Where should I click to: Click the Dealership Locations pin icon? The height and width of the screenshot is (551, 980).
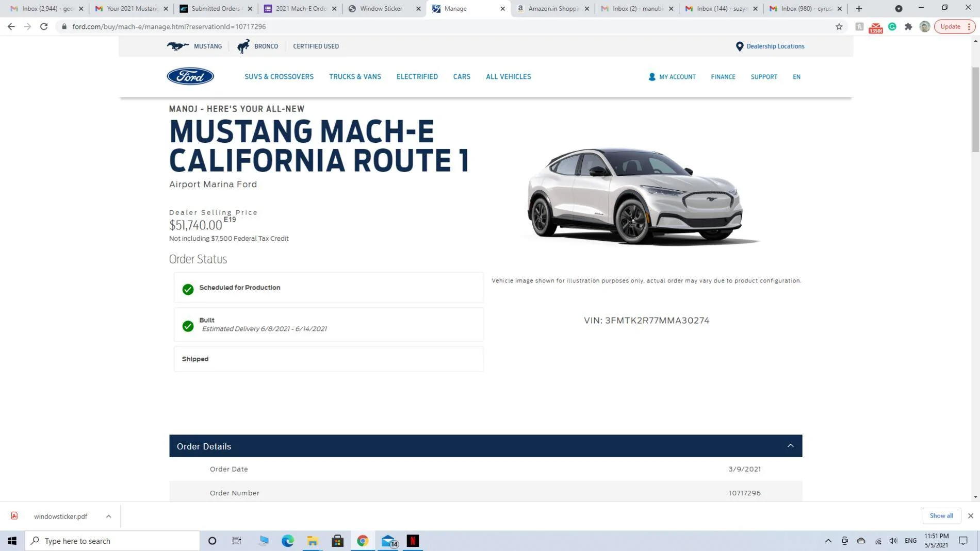click(x=739, y=46)
